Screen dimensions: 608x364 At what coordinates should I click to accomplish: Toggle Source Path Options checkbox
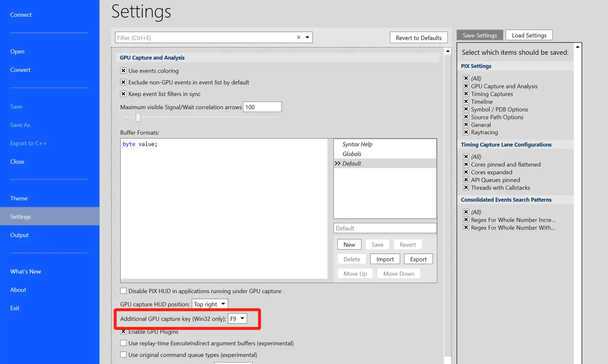[x=466, y=117]
